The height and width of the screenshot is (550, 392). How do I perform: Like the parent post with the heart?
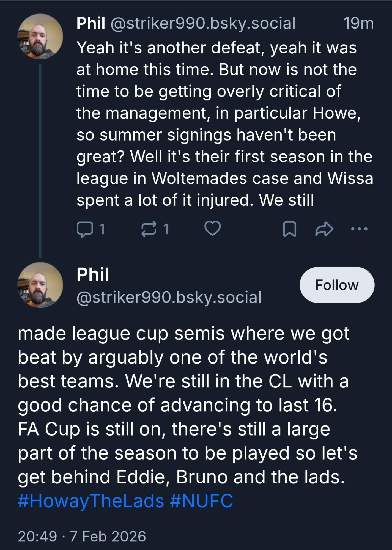tap(213, 229)
